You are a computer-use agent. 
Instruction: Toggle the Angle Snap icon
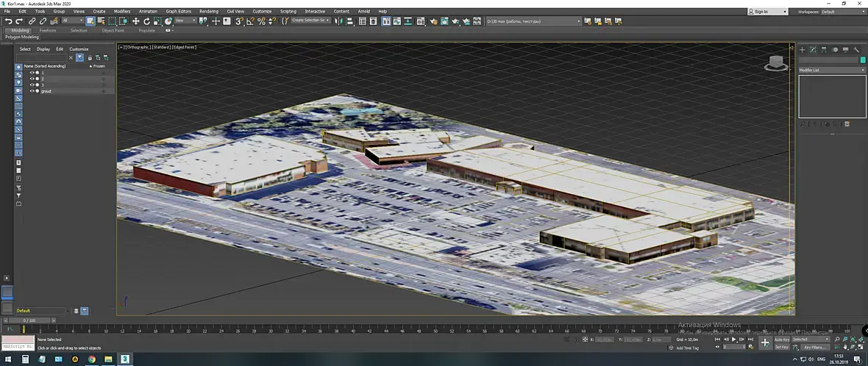coord(250,21)
